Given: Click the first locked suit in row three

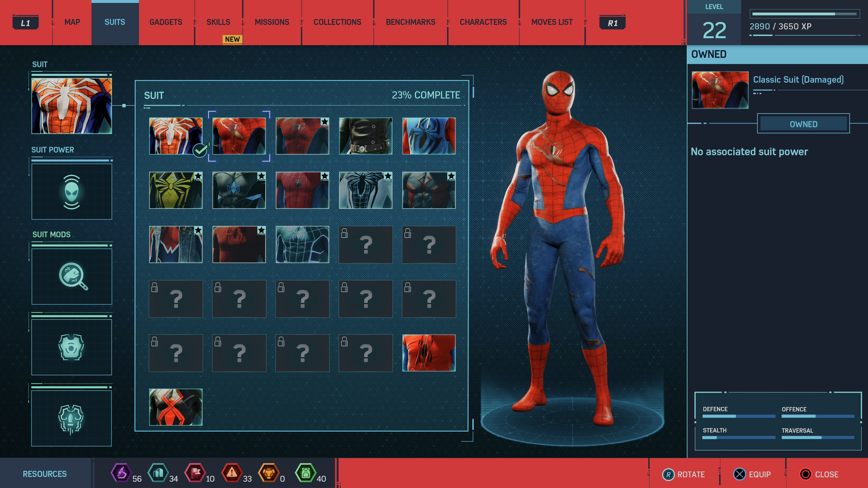Looking at the screenshot, I should click(366, 244).
